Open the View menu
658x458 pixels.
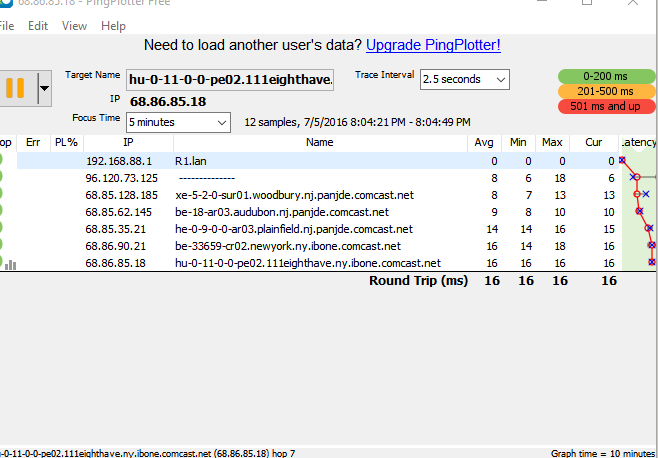pyautogui.click(x=74, y=26)
